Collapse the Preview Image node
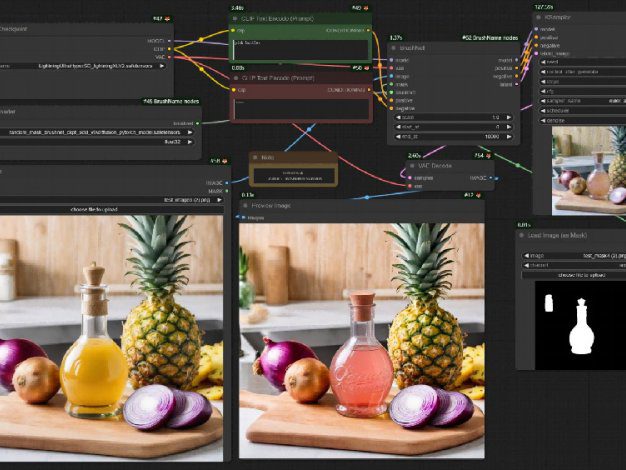Viewport: 626px width, 470px height. pos(245,206)
